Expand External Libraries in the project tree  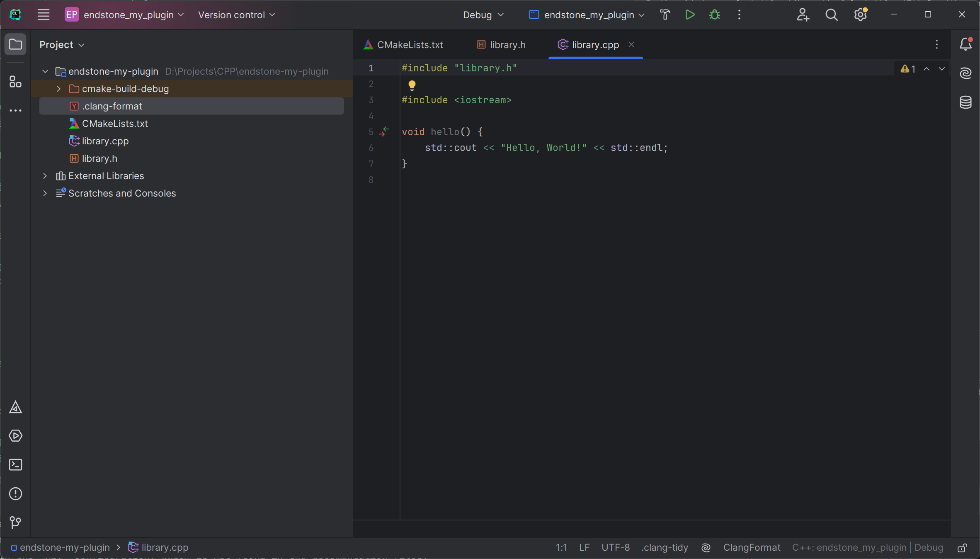tap(45, 176)
